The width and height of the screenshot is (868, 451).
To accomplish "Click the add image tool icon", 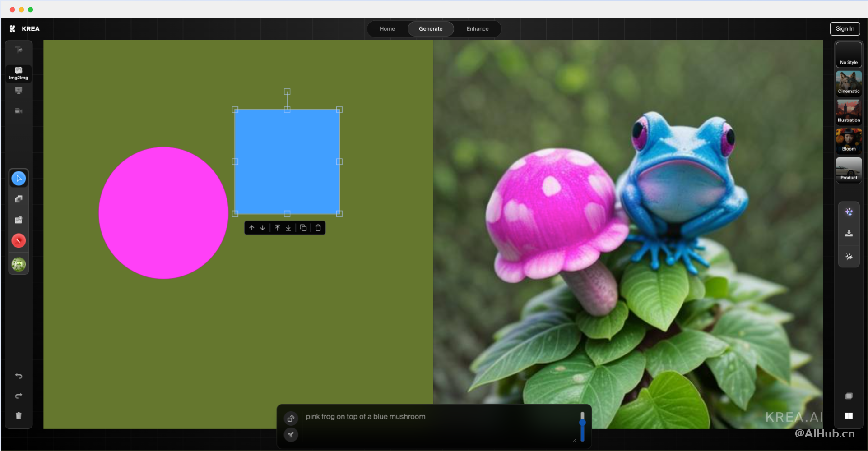I will coord(19,220).
